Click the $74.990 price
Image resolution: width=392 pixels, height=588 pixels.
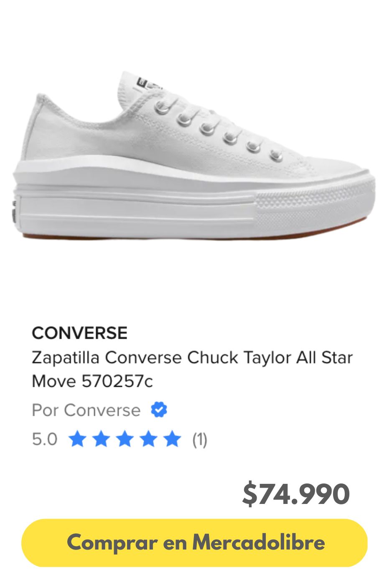(296, 494)
